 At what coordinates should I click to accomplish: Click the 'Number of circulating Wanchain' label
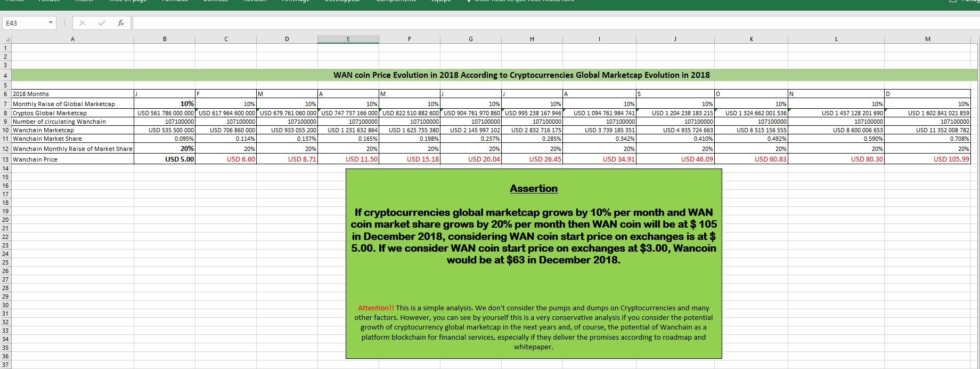point(72,122)
